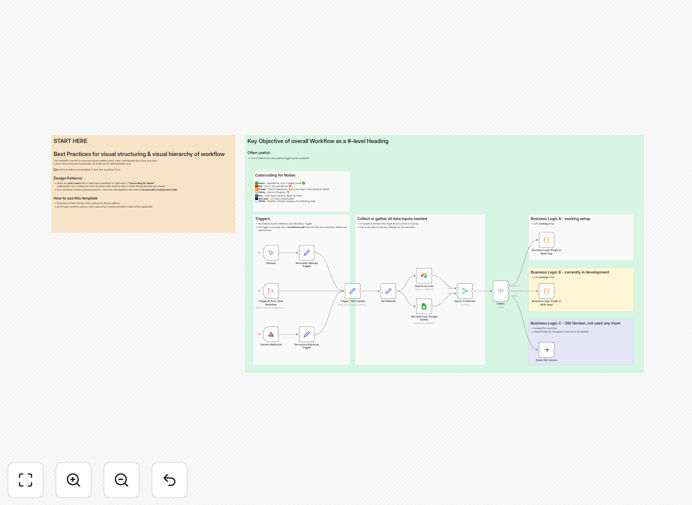Click 'Business Logic C - Old Version' title
692x505 pixels.
point(575,323)
